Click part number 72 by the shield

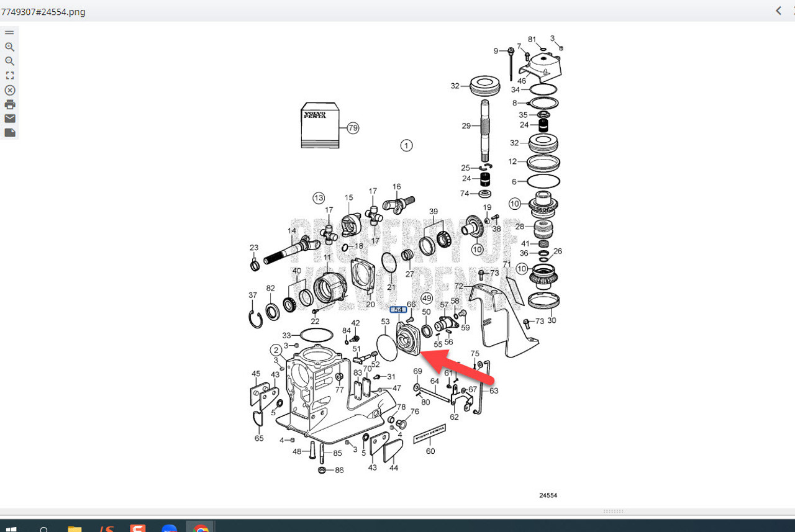pos(459,286)
